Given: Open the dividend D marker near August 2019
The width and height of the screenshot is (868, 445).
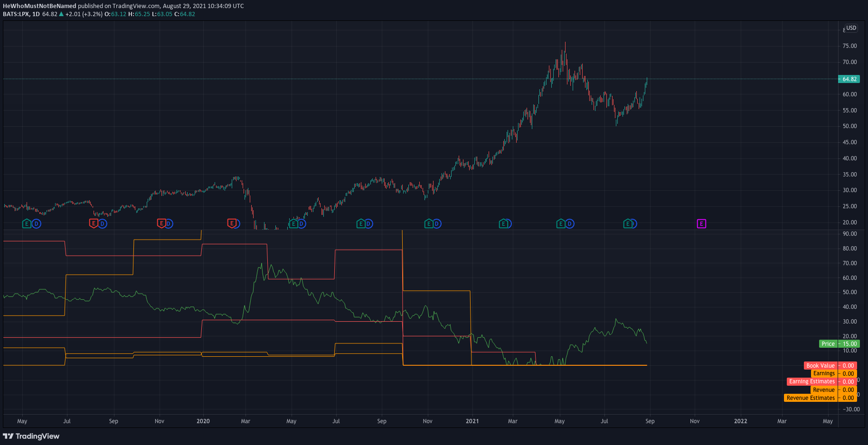Looking at the screenshot, I should (103, 223).
